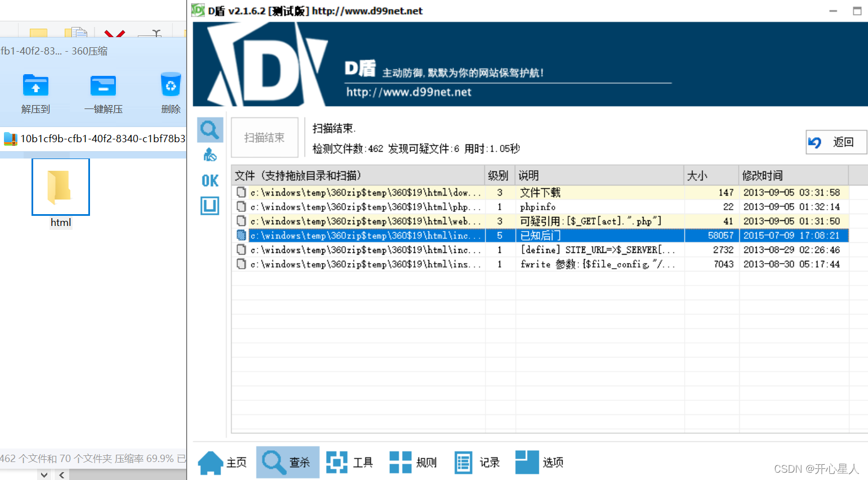Tick checkbox for the phpinfo row
This screenshot has height=480, width=868.
pos(241,206)
